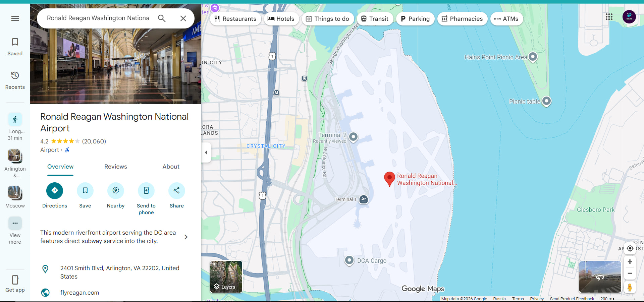Show your current location on the map
Screen dimensions: 644x302
(x=630, y=248)
